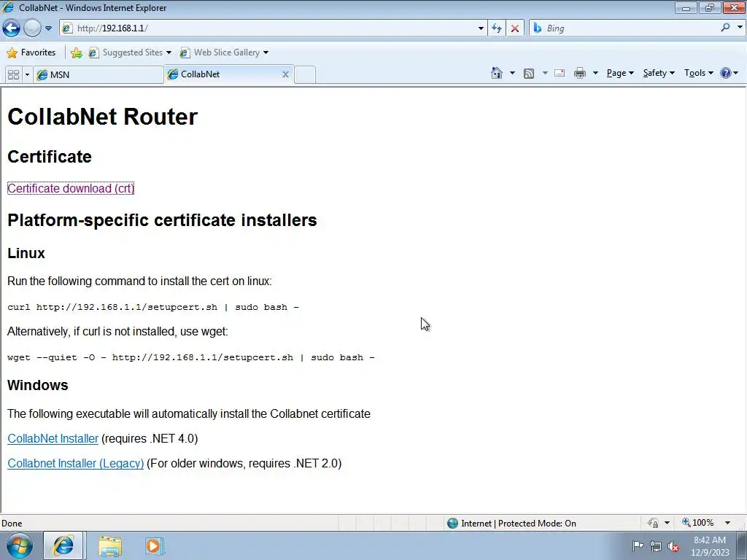Click the Collabnet Installer (Legacy) link

76,463
